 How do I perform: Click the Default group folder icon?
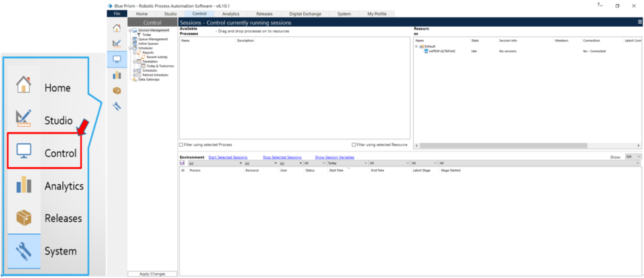[x=421, y=46]
